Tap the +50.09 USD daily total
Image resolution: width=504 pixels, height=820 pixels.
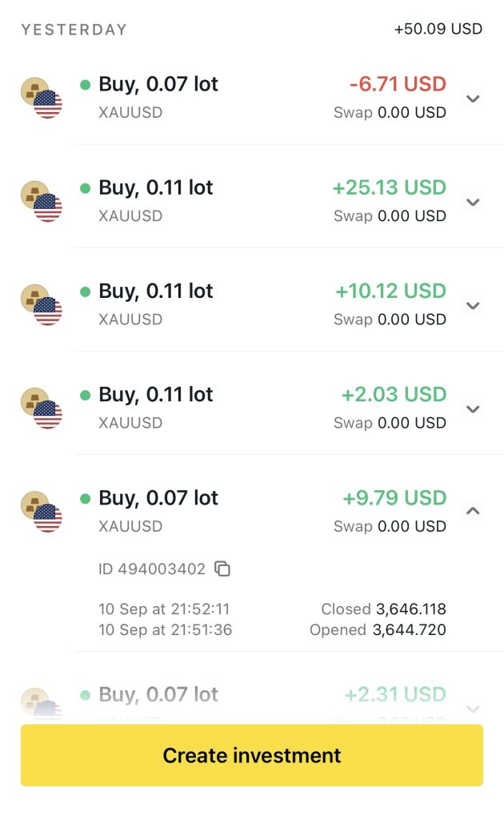click(438, 30)
